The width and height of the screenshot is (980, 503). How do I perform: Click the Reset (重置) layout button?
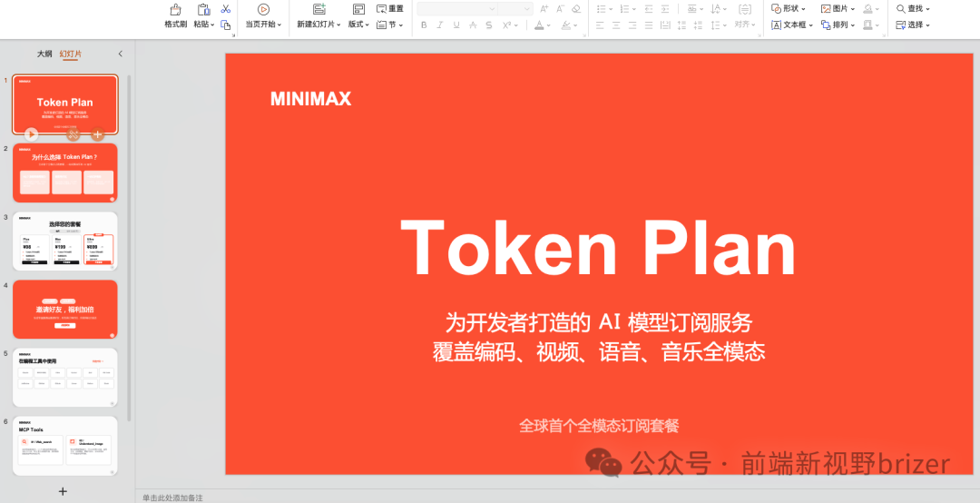(x=390, y=9)
